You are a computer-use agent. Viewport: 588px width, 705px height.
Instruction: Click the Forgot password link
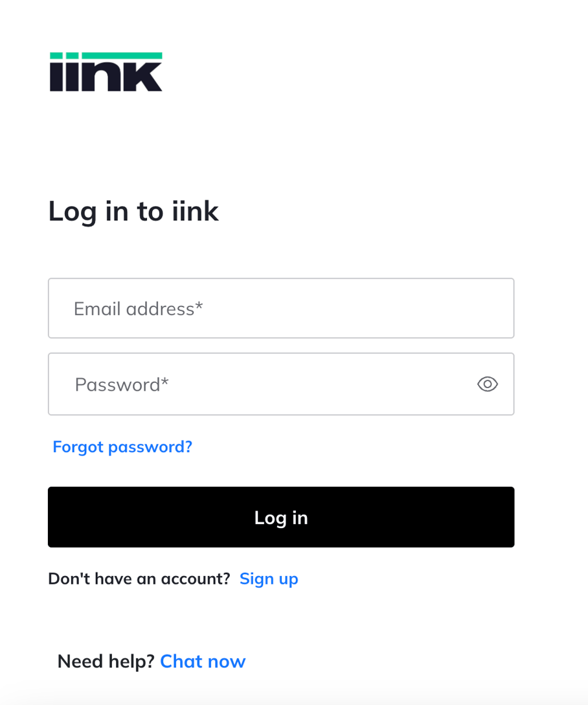tap(122, 446)
